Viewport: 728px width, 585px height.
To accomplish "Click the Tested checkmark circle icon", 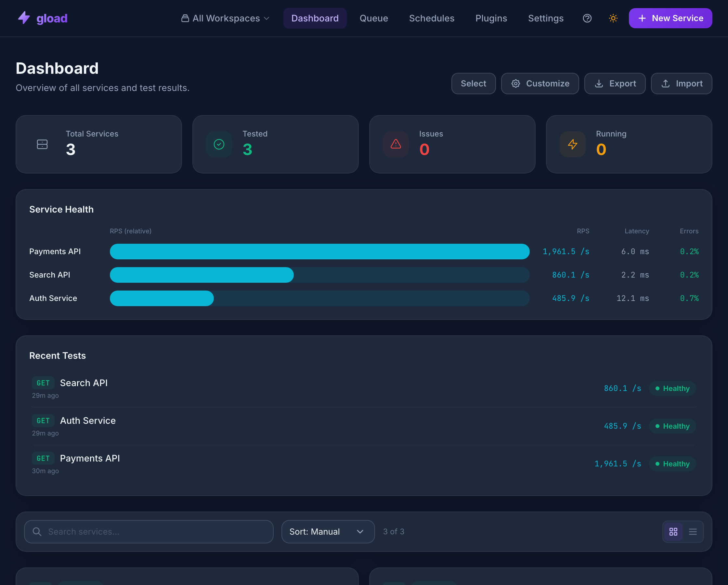I will coord(219,144).
